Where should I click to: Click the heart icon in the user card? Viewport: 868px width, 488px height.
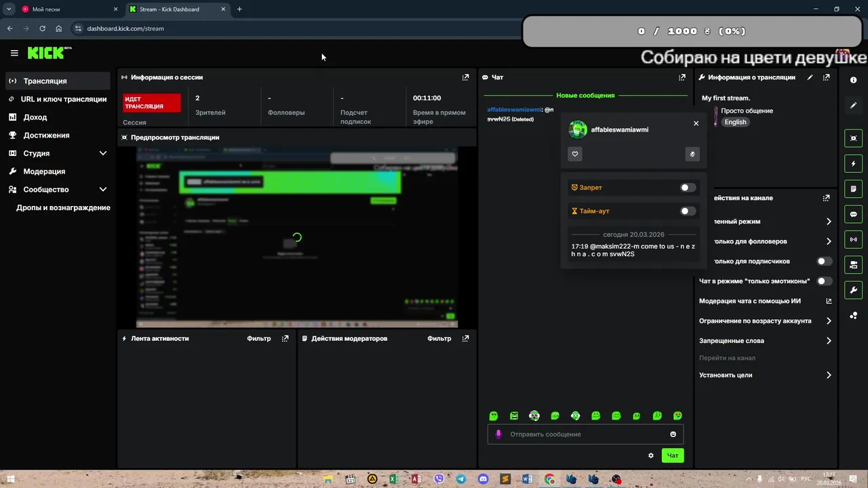click(575, 154)
